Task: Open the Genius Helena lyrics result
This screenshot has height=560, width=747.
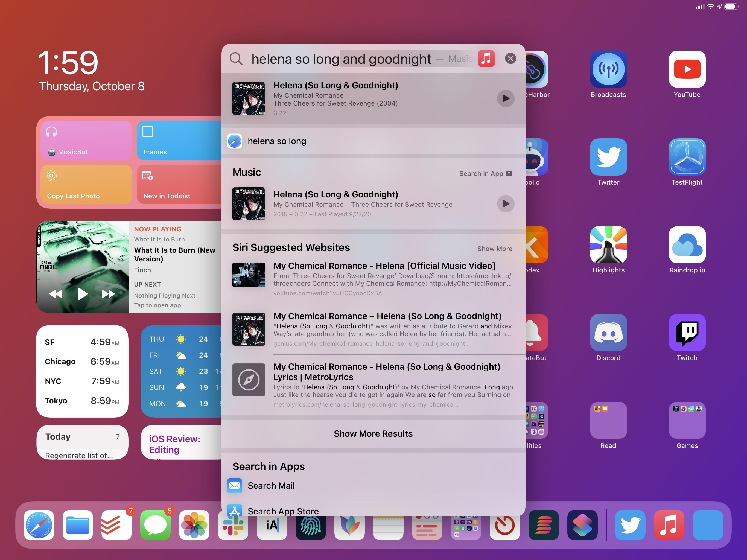Action: [373, 329]
